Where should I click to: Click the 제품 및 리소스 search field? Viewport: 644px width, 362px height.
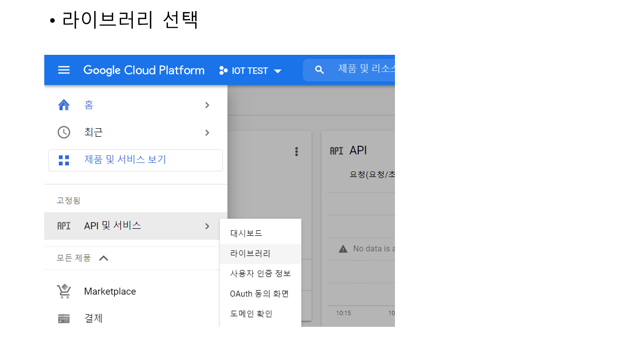(x=365, y=69)
